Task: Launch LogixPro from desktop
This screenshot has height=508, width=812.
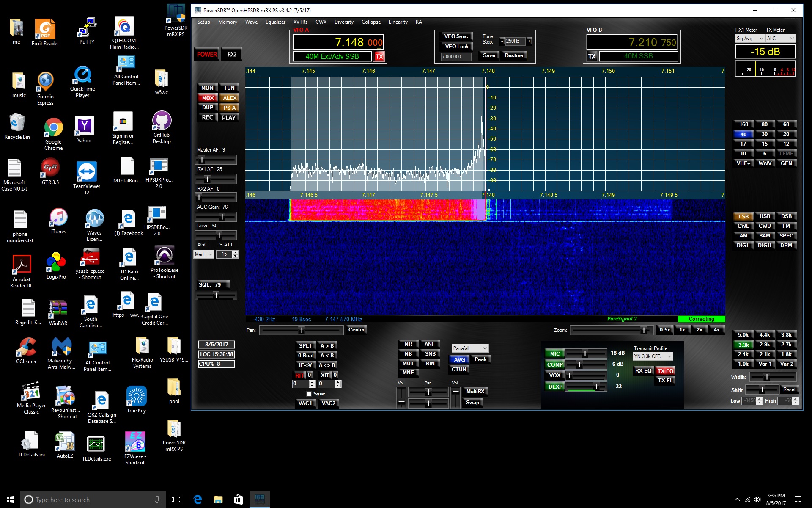Action: click(56, 266)
